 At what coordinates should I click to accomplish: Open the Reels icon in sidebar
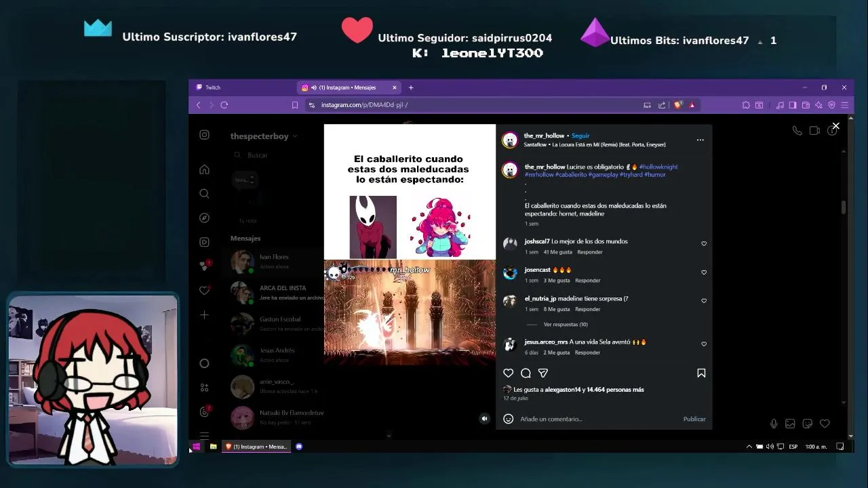click(204, 242)
